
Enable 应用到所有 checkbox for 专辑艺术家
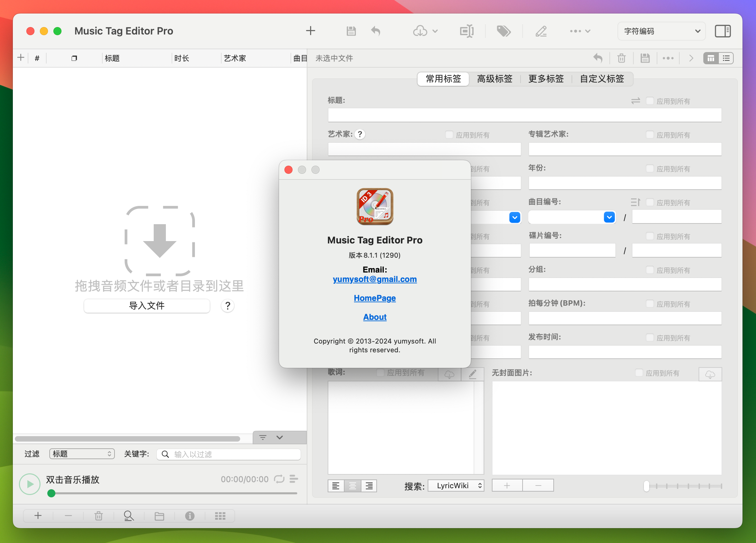tap(650, 135)
